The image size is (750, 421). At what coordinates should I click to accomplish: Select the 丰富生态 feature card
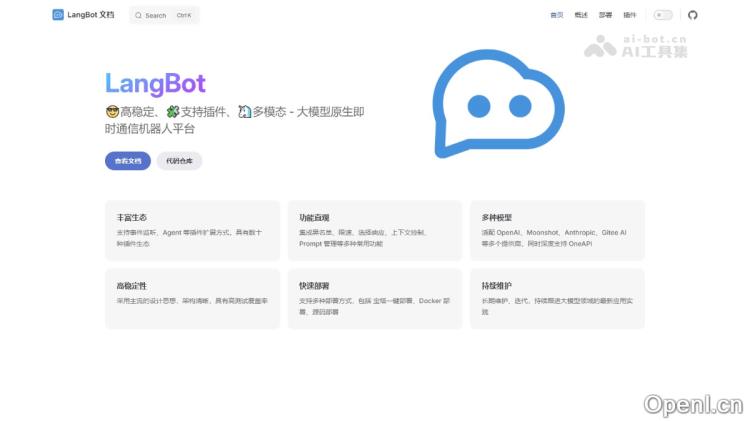pos(192,231)
